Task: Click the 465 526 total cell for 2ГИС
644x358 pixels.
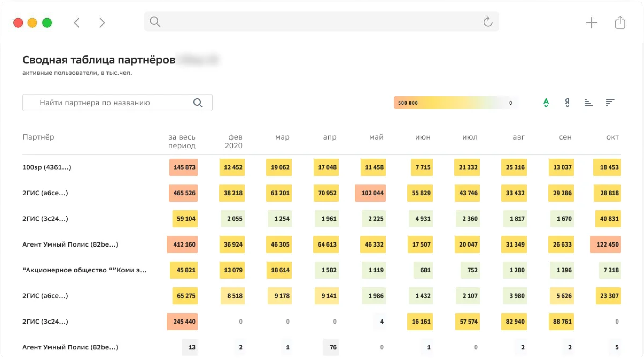Action: click(183, 193)
